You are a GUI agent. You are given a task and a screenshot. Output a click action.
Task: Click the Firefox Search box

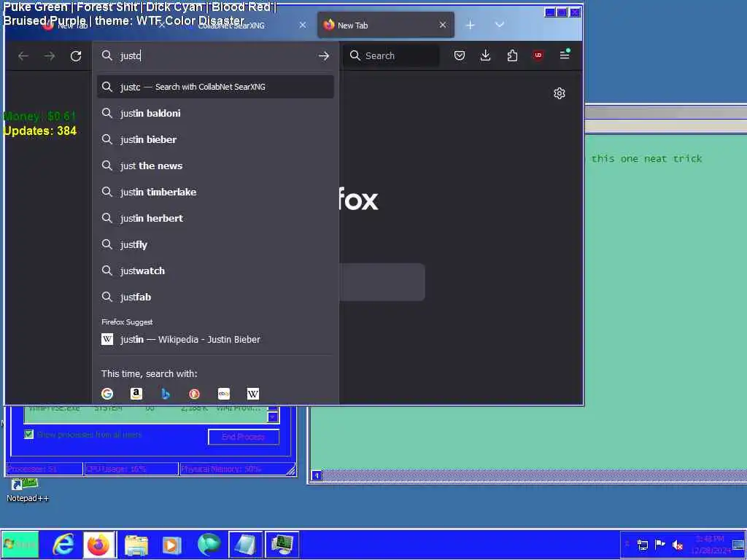click(x=391, y=55)
